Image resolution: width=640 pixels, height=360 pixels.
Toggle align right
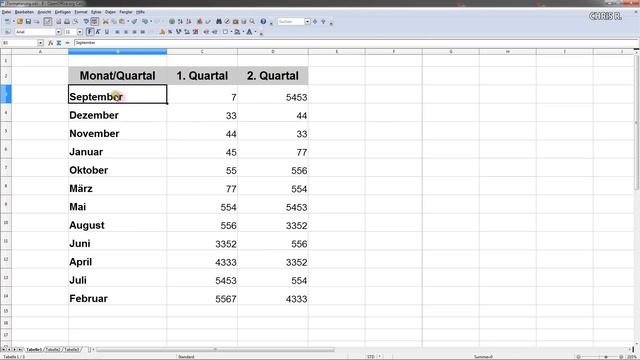(x=134, y=32)
